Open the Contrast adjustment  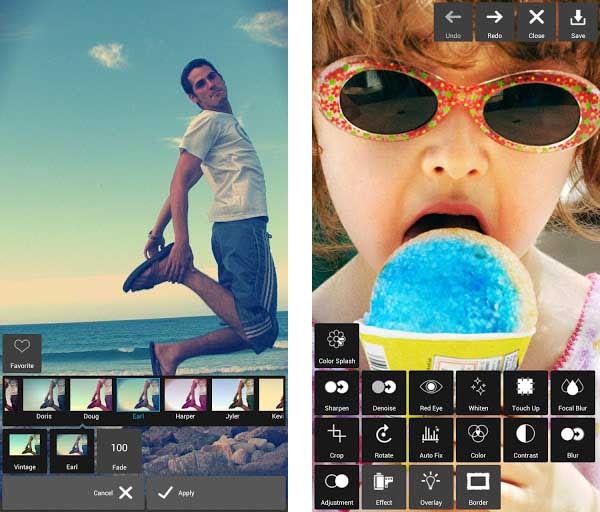[x=525, y=439]
